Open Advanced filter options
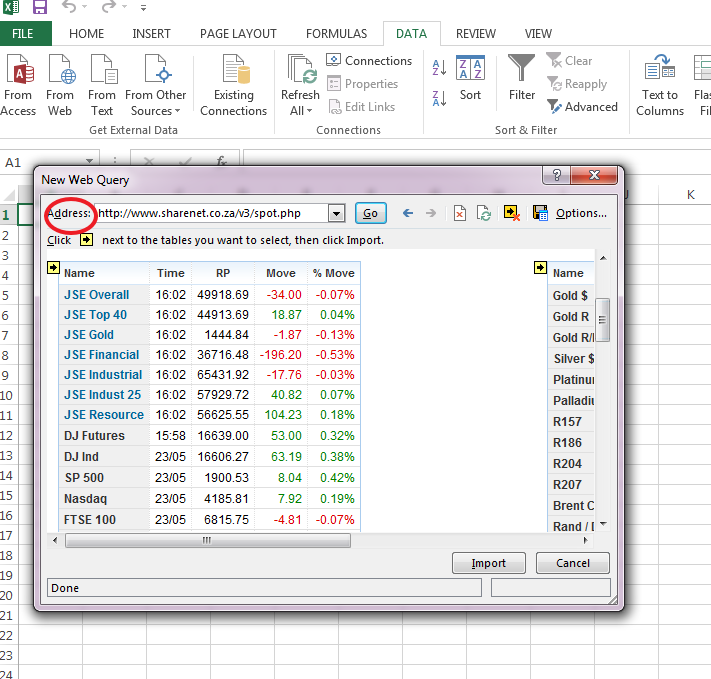Viewport: 711px width, 679px height. (x=582, y=107)
